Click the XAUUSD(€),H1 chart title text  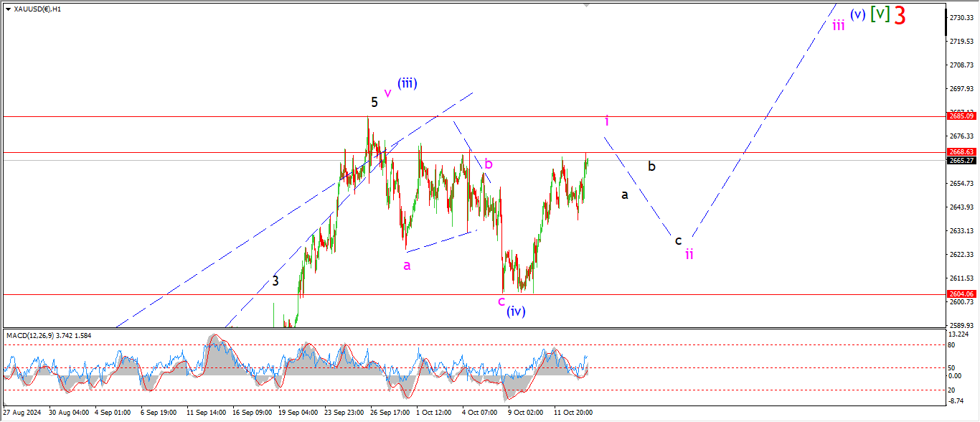pyautogui.click(x=37, y=9)
